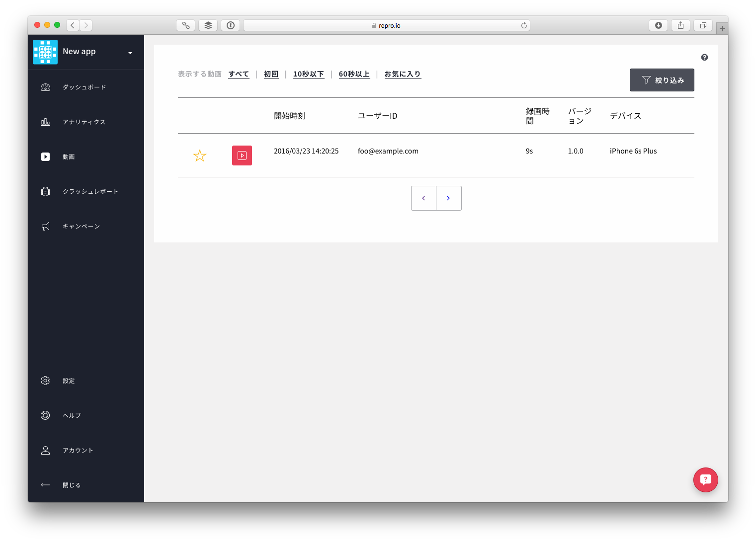Open Campaigns (キャンペーン) megaphone item
The image size is (756, 542).
(x=81, y=227)
